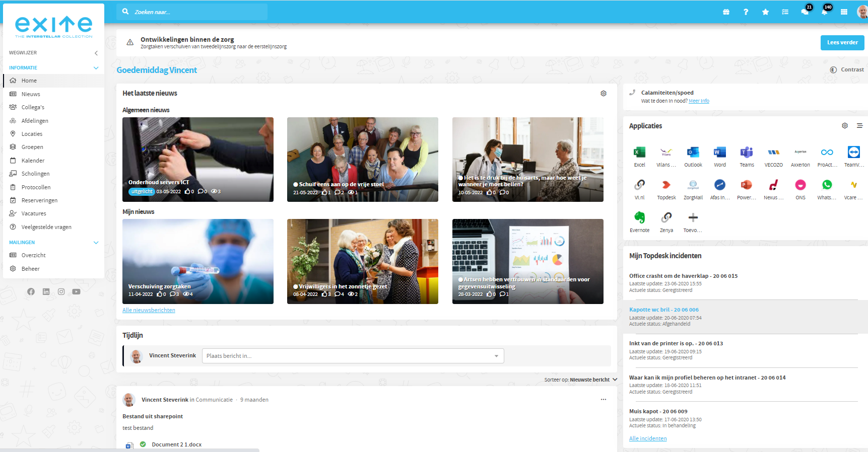Open incident 'Muis kapot - 20 06 009'

pyautogui.click(x=658, y=412)
